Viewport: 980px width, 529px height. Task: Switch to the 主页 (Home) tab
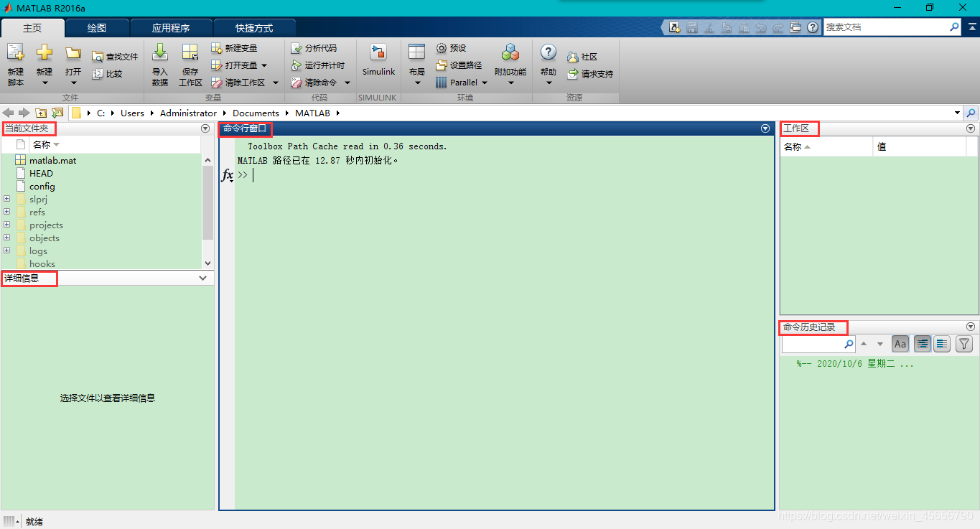click(32, 28)
